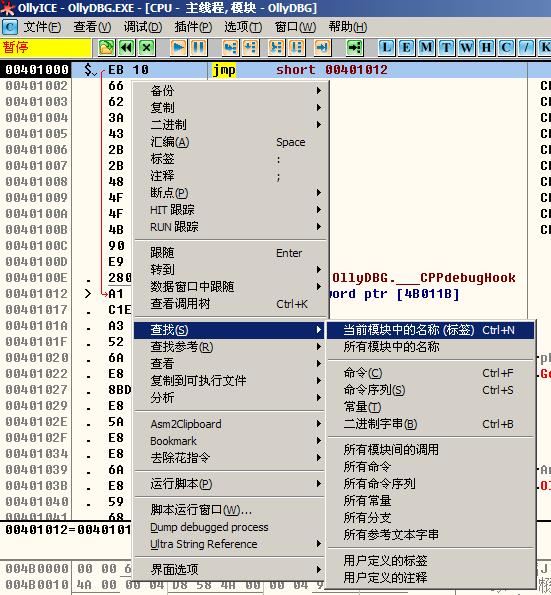Click the Step into toolbar icon
551x595 pixels.
pos(230,48)
